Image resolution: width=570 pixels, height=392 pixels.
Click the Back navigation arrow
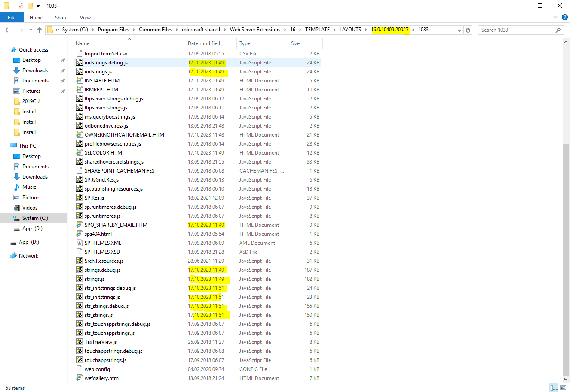pyautogui.click(x=8, y=30)
